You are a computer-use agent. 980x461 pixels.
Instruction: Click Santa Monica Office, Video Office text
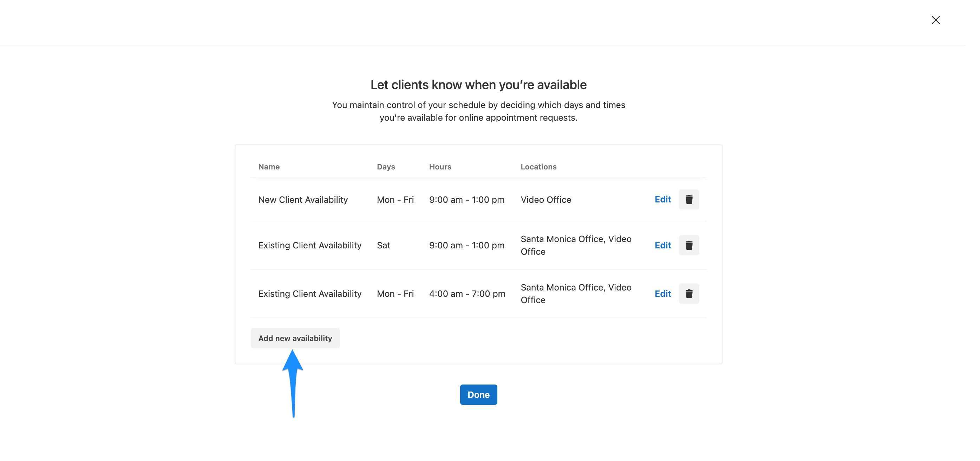pyautogui.click(x=576, y=245)
